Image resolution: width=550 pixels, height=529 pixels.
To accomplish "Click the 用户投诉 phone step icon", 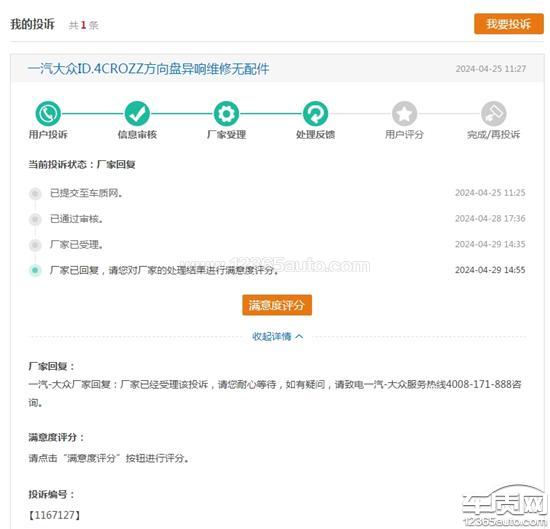I will click(48, 113).
